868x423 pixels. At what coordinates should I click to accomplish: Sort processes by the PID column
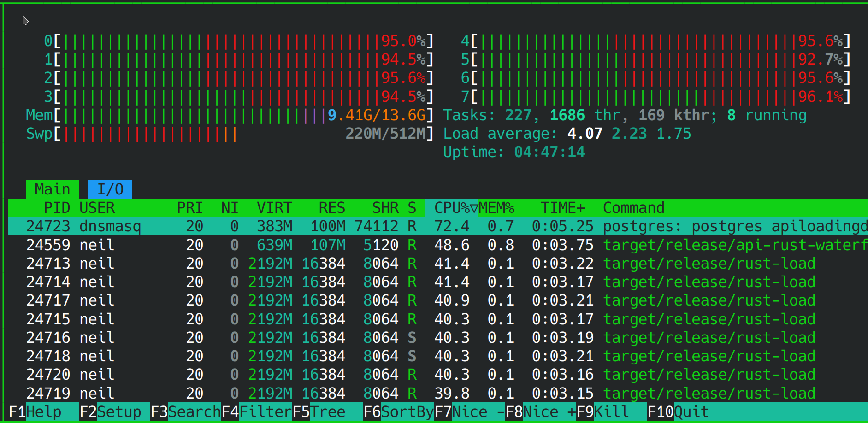coord(57,207)
